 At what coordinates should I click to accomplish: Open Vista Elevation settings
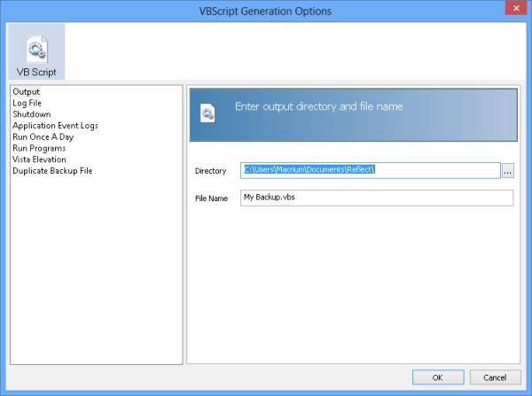coord(39,159)
